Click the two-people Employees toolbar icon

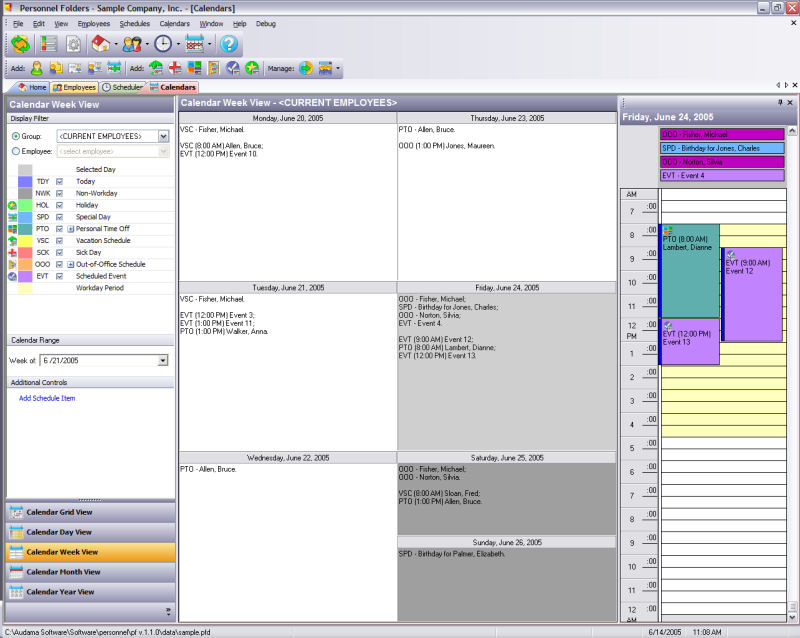131,44
